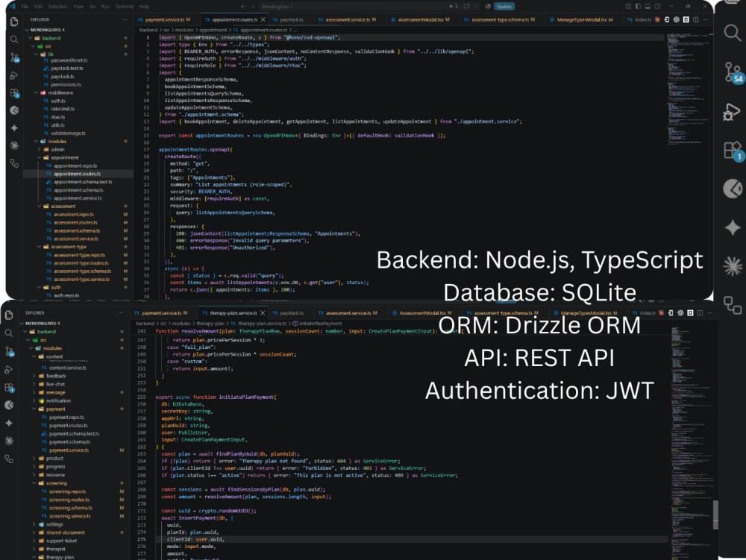The image size is (746, 560).
Task: Click large Source Control icon with 54 badge
Action: point(733,73)
